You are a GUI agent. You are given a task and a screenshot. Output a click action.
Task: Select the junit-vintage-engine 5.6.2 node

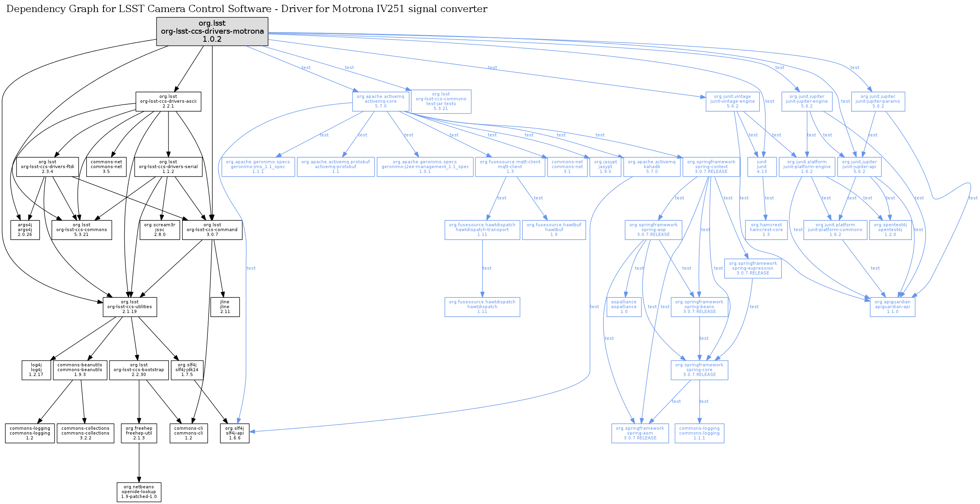tap(732, 102)
